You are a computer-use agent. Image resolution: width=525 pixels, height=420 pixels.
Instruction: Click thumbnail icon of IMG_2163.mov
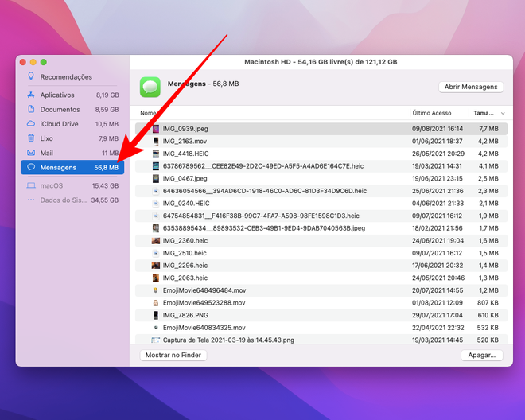[x=156, y=141]
